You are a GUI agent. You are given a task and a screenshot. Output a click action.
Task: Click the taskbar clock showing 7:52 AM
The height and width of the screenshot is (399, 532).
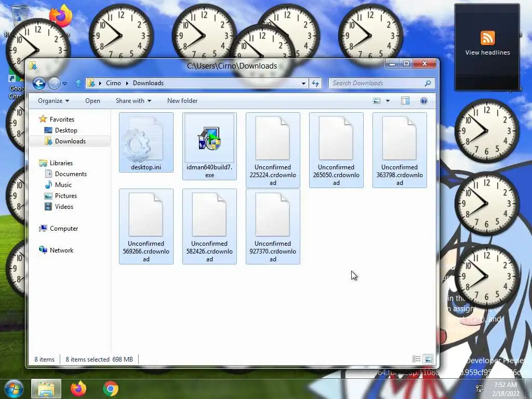(506, 389)
